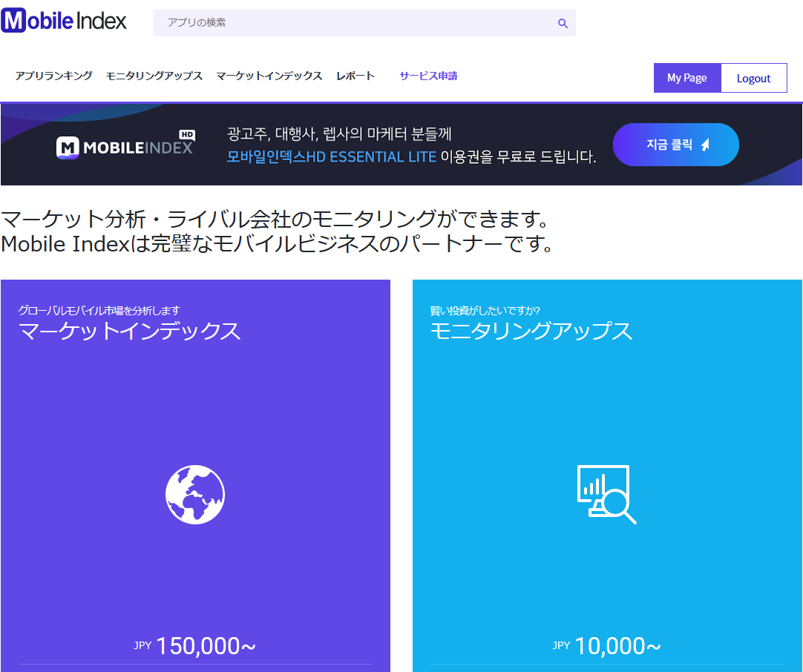Click the Logout button
This screenshot has height=672, width=803.
(754, 78)
